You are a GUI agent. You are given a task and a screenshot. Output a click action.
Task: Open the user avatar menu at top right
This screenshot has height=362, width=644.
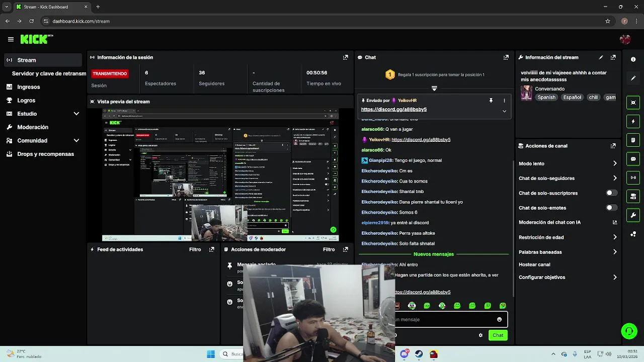(625, 39)
